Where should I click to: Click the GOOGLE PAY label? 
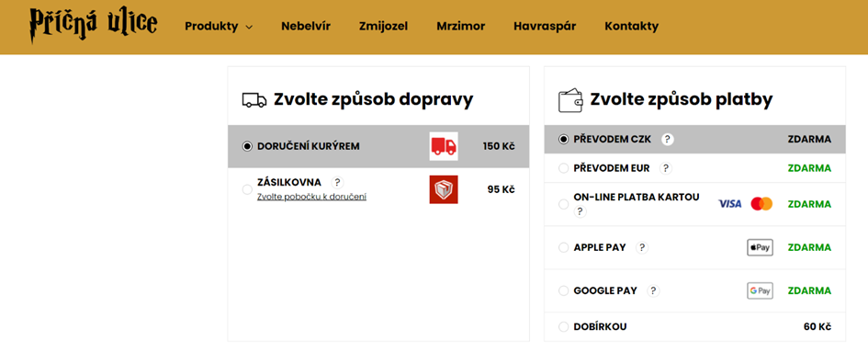[605, 290]
